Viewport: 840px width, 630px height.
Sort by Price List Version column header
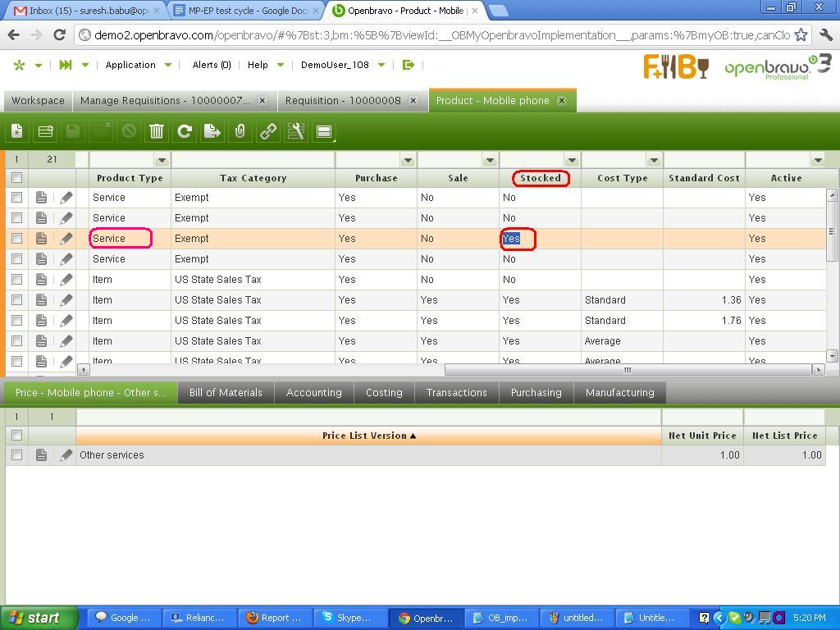pos(368,436)
